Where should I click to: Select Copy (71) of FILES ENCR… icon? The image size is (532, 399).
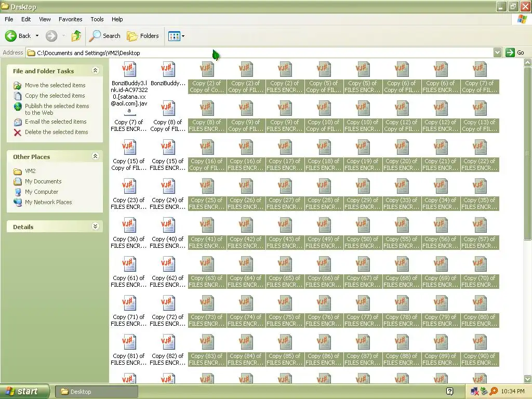(129, 303)
